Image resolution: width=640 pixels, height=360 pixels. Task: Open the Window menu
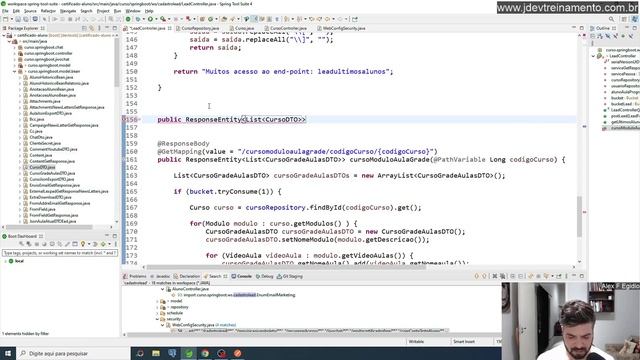(x=133, y=11)
